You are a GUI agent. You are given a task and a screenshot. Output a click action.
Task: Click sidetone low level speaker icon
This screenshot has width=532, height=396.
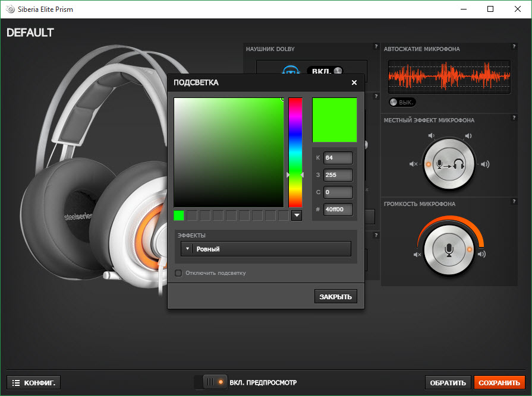click(x=431, y=135)
